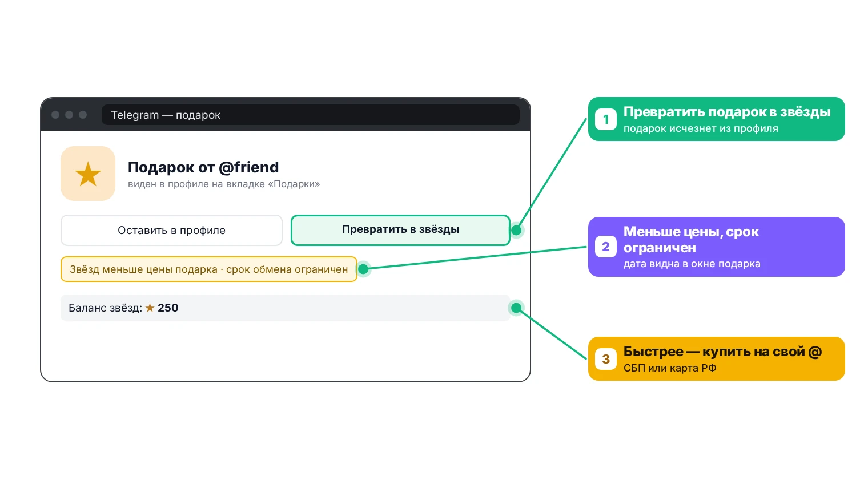Click the subtitle «виден в профиле на вкладке «Подарки»»
The image size is (868, 488).
pyautogui.click(x=224, y=184)
